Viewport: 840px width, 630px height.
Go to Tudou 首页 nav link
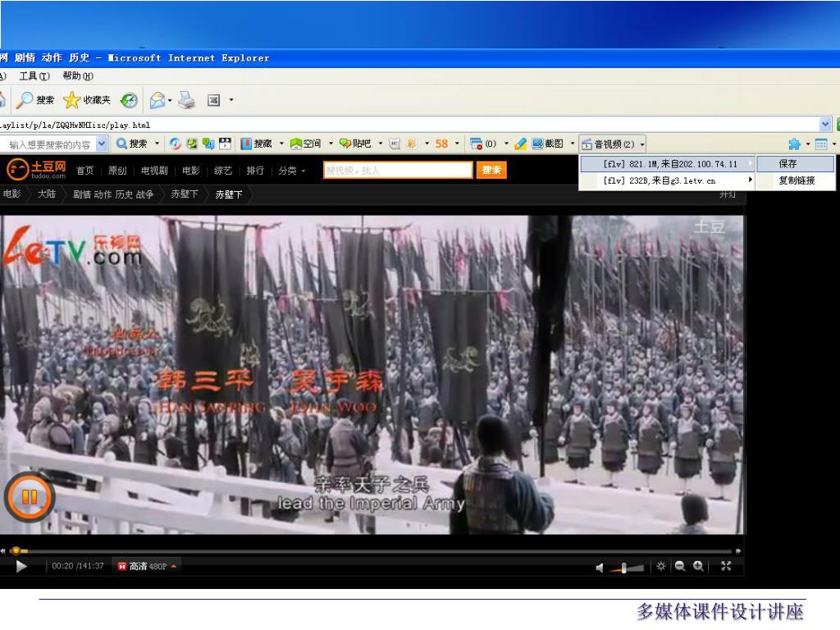click(84, 171)
